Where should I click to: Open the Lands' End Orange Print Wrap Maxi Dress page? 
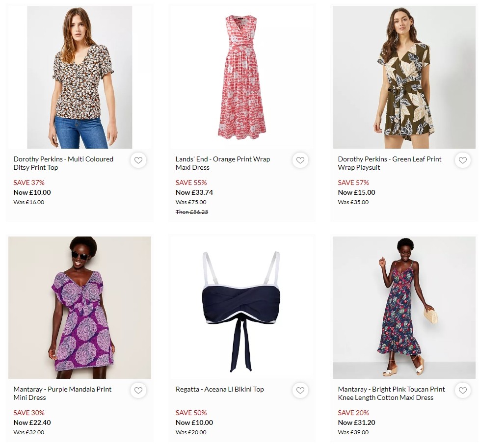pyautogui.click(x=222, y=163)
